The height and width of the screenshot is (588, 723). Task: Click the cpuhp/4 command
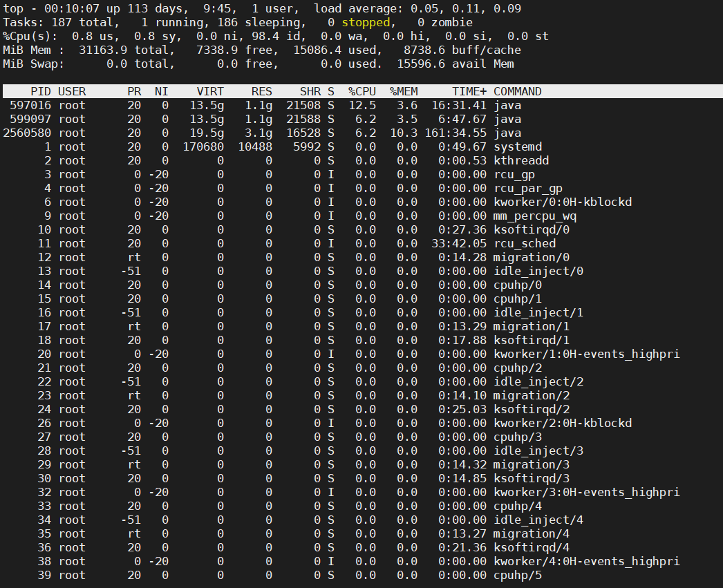pos(518,506)
